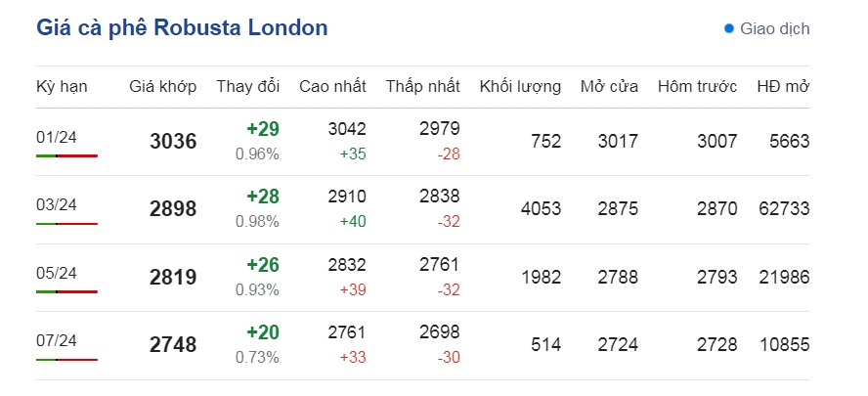The image size is (868, 396).
Task: Select the +28 change value
Action: (263, 197)
